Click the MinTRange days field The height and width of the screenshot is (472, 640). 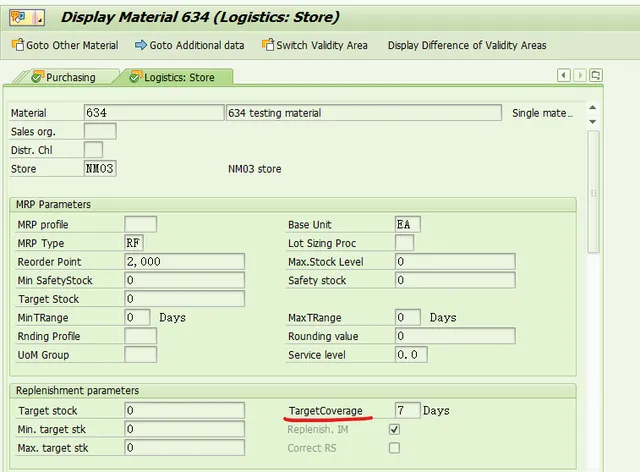click(137, 317)
